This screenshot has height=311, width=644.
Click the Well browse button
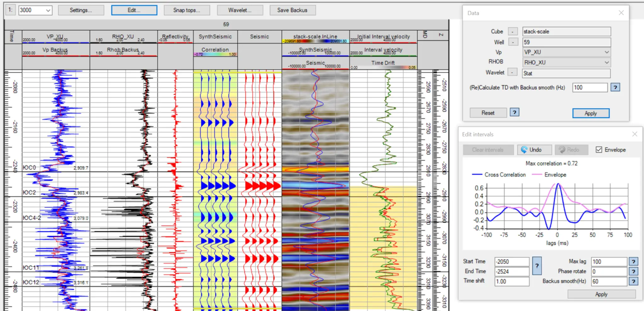(513, 42)
